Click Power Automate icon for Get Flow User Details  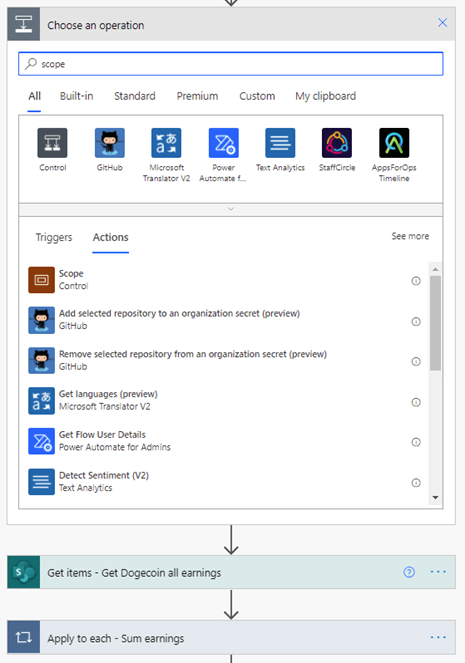(x=41, y=441)
